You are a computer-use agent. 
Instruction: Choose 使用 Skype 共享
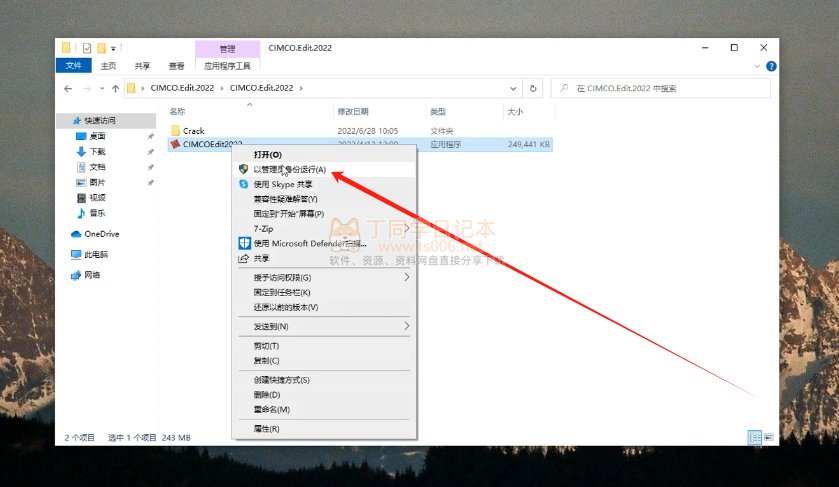(x=324, y=184)
